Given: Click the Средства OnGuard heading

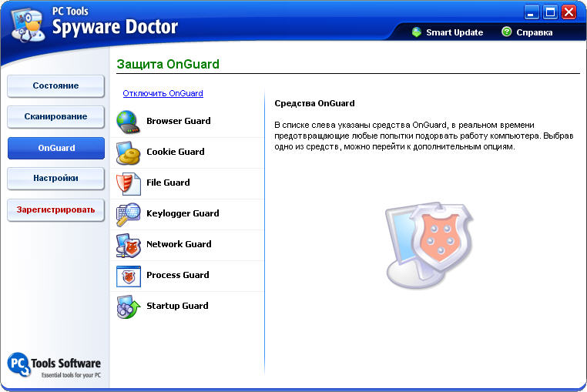Looking at the screenshot, I should pos(314,103).
